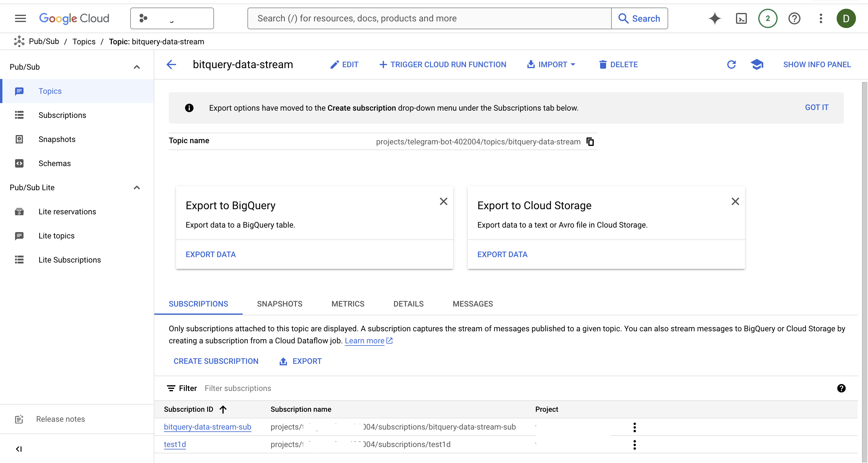The width and height of the screenshot is (868, 463).
Task: Open the three-dot settings and utilities menu
Action: click(x=821, y=18)
